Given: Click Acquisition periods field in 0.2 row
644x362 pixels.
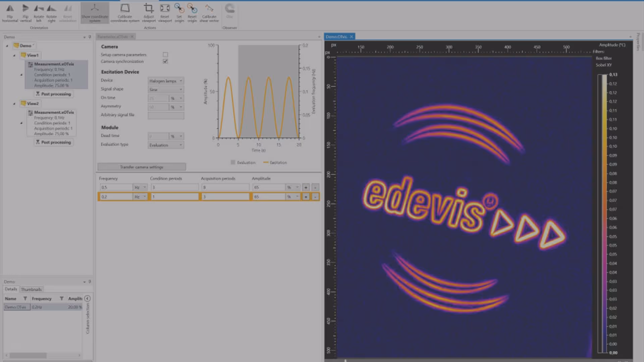Looking at the screenshot, I should [225, 197].
